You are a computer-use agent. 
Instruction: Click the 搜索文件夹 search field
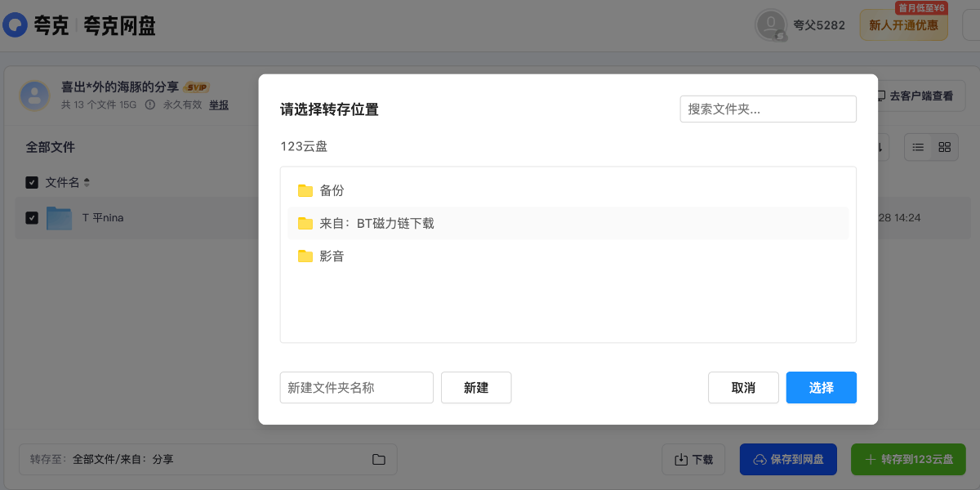768,109
